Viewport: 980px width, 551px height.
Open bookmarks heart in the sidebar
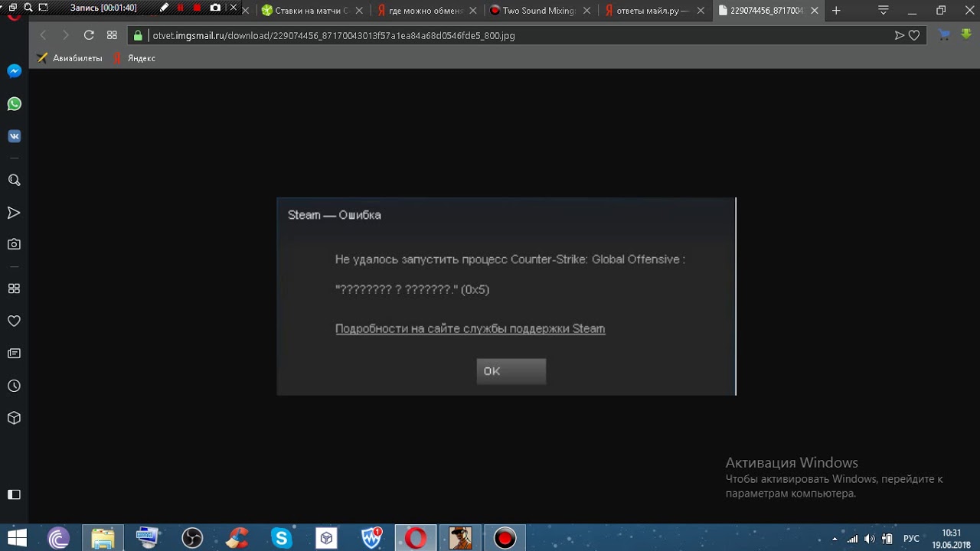point(14,321)
